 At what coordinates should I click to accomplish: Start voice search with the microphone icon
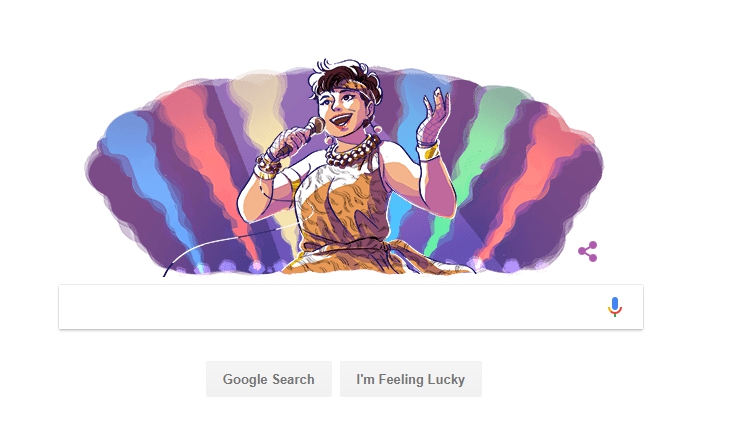tap(615, 307)
